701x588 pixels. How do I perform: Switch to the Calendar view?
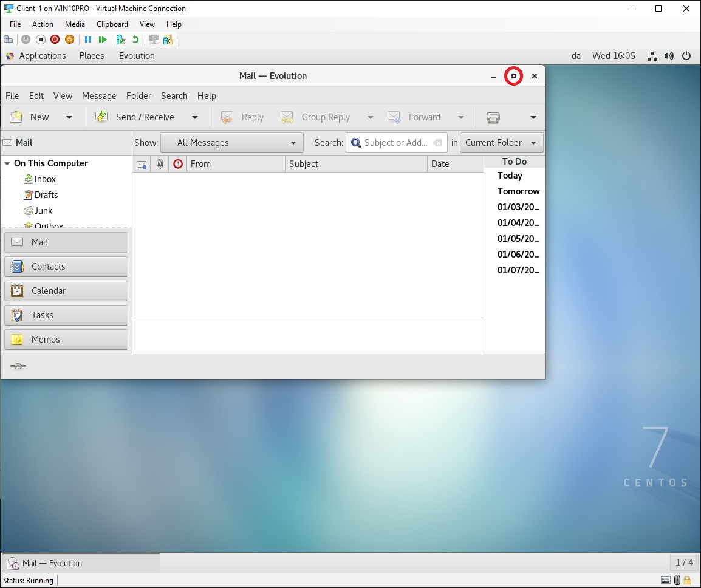coord(66,291)
